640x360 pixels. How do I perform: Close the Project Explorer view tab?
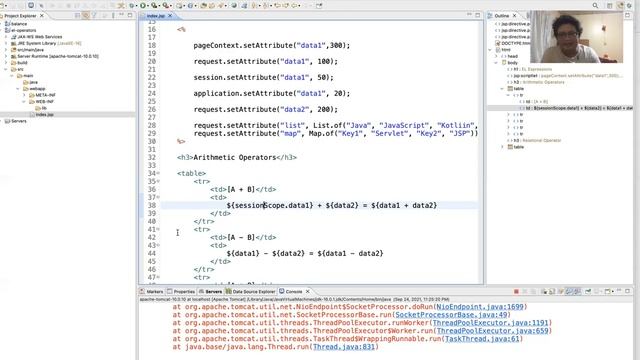pyautogui.click(x=42, y=16)
